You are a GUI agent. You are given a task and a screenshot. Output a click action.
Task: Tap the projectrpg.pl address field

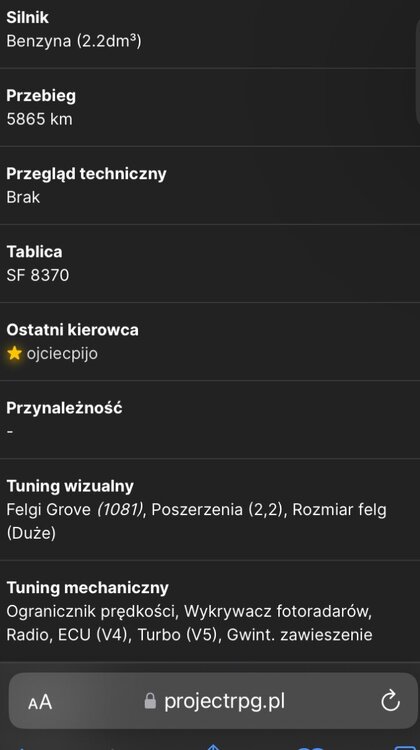[213, 701]
